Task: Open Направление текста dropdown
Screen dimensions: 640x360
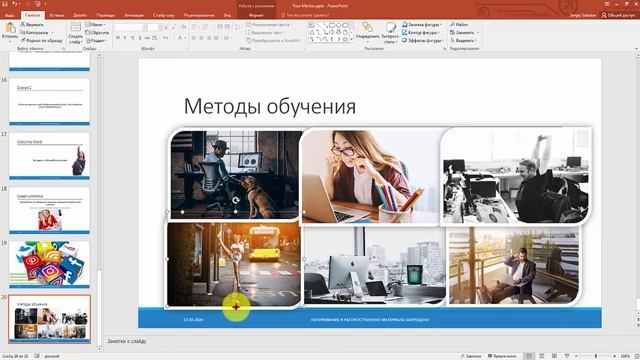Action: tap(268, 25)
